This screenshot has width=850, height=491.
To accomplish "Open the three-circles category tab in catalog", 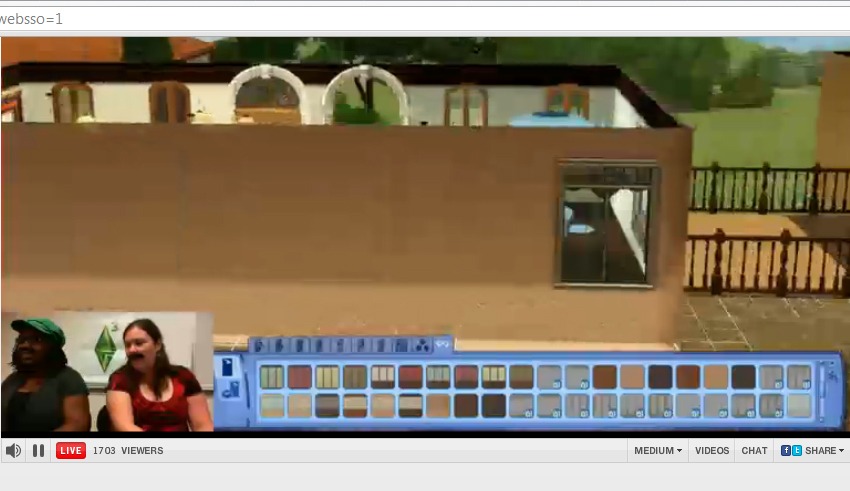I will click(x=422, y=345).
